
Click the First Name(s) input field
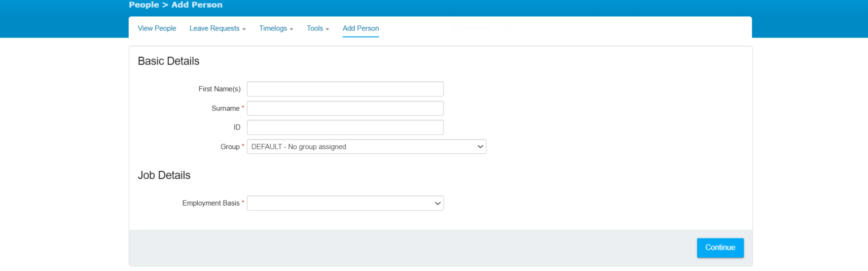(x=345, y=89)
